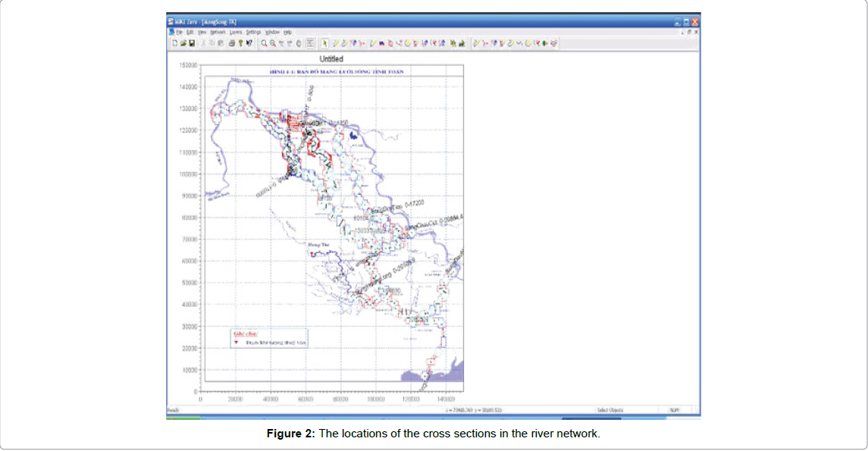868x451 pixels.
Task: Click the Hong Thu station marker on map
Action: pyautogui.click(x=312, y=255)
